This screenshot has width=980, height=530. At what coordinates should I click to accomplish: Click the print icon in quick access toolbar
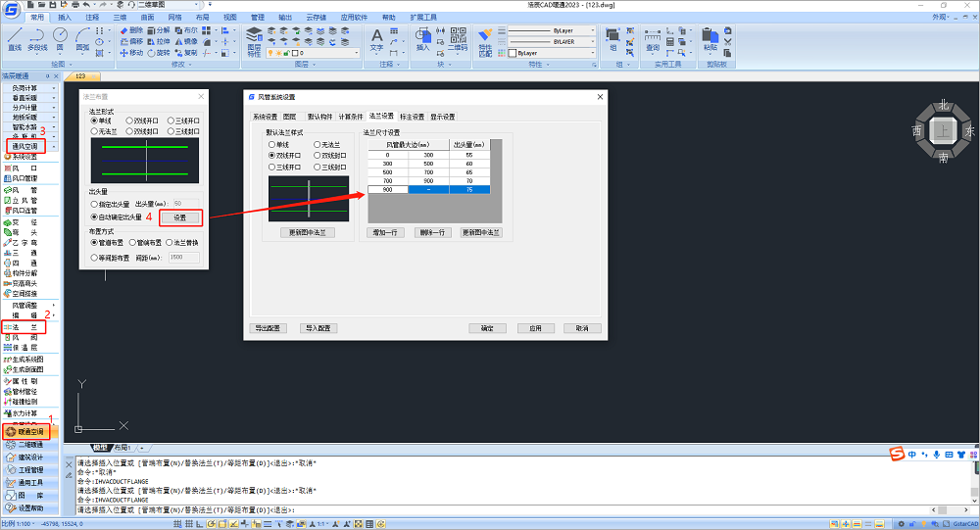[x=74, y=4]
